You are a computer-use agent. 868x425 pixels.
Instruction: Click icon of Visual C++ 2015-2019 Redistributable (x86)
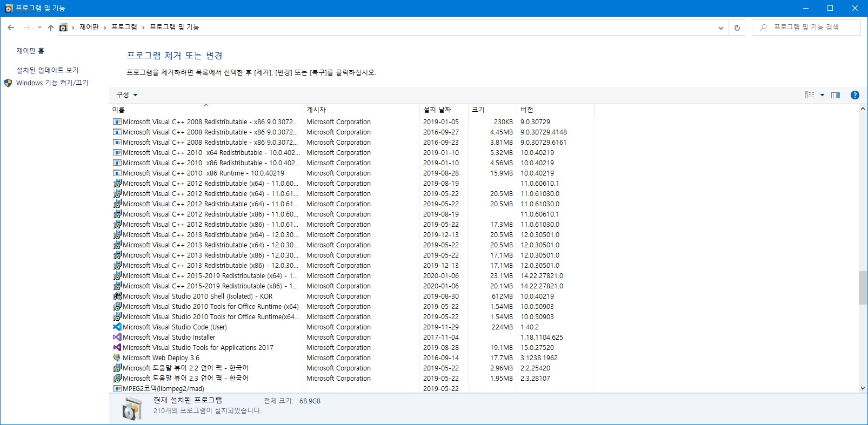click(117, 286)
